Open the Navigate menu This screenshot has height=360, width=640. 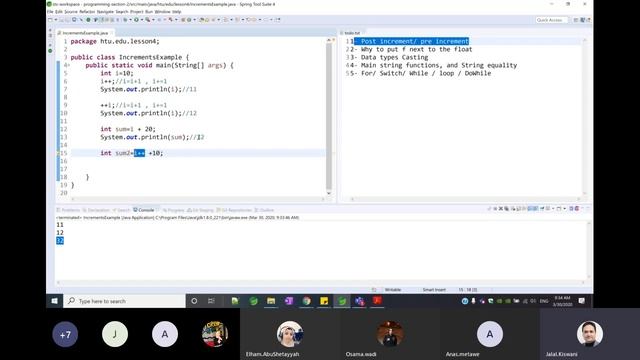[x=105, y=12]
